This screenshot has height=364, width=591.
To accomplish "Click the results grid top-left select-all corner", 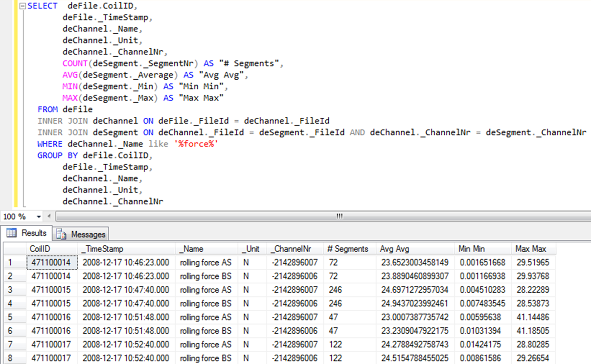I will coord(15,249).
